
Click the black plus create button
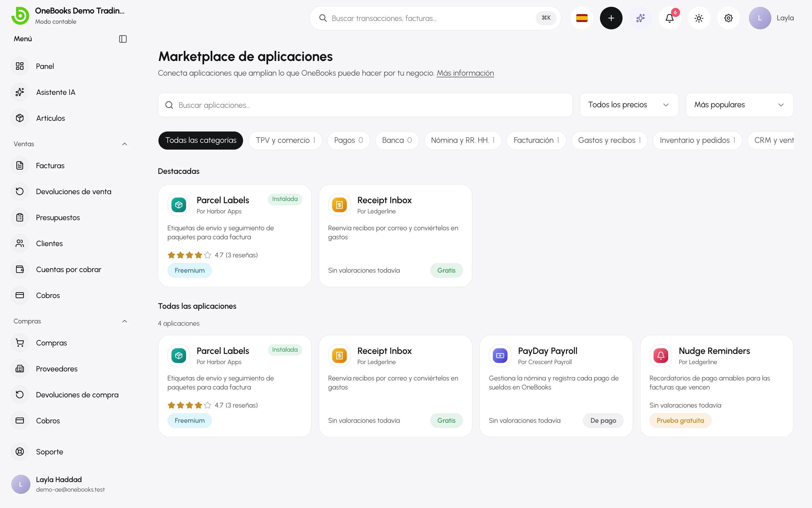click(x=611, y=18)
